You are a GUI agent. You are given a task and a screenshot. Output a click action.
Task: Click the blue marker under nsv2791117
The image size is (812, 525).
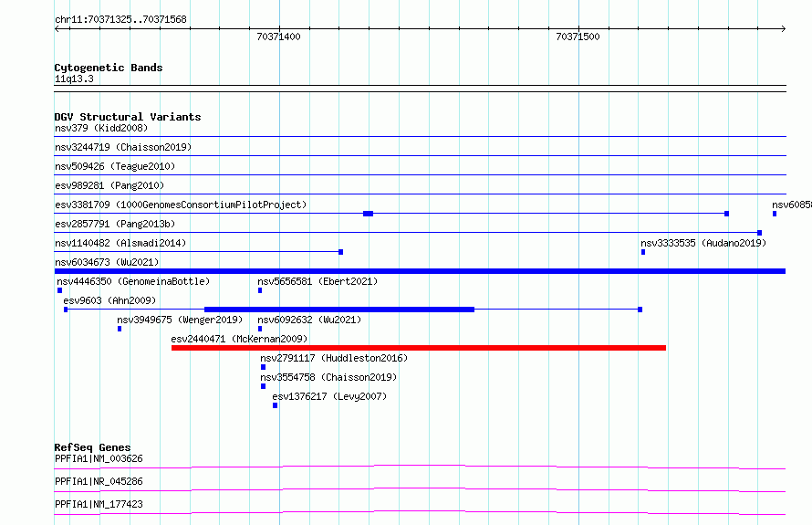pyautogui.click(x=263, y=367)
